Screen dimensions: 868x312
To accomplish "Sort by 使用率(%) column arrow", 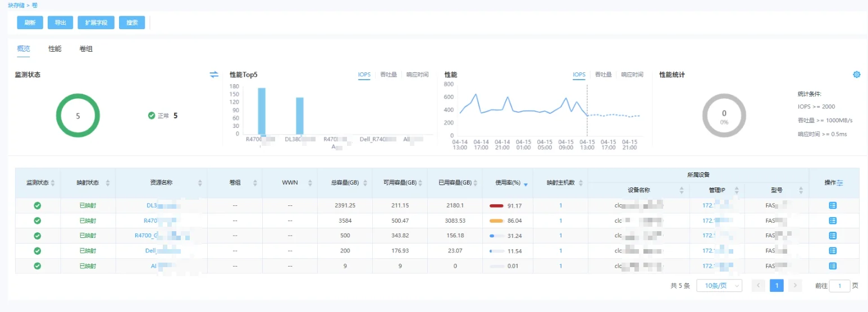I will [526, 183].
